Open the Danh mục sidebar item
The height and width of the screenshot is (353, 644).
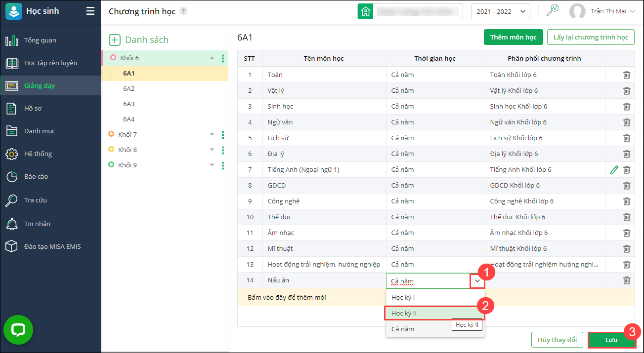[50, 131]
